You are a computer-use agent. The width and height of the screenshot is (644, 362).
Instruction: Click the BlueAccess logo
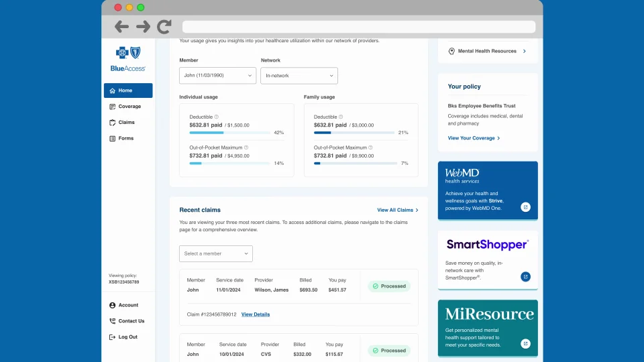click(127, 59)
